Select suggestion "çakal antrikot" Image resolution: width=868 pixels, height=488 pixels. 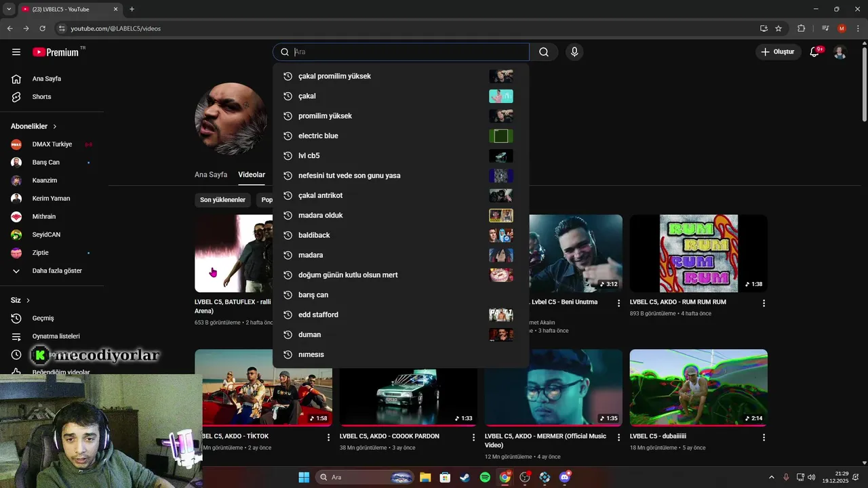pyautogui.click(x=400, y=196)
